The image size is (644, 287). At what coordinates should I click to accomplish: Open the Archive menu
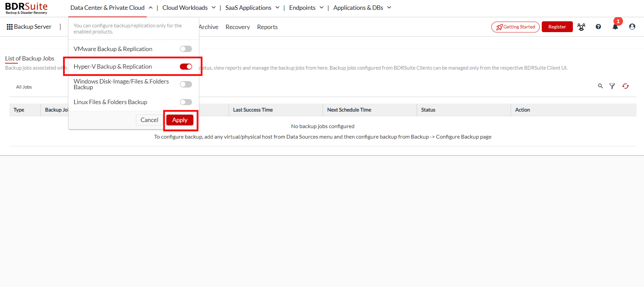[209, 27]
